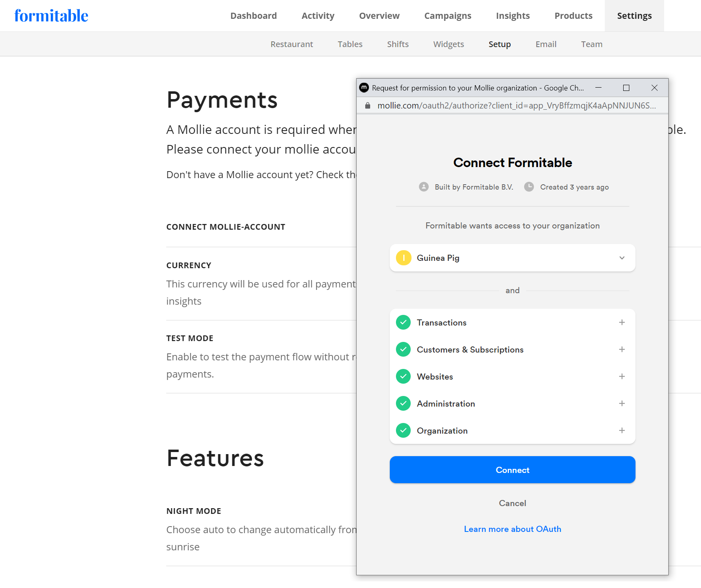Close the Mollie permission popup window
Screen dimensions: 701x588
coord(654,88)
